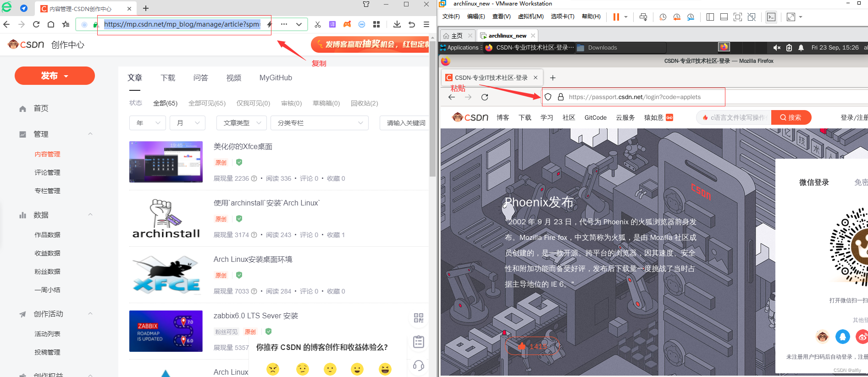
Task: Open the 文章类型 dropdown
Action: tap(242, 123)
